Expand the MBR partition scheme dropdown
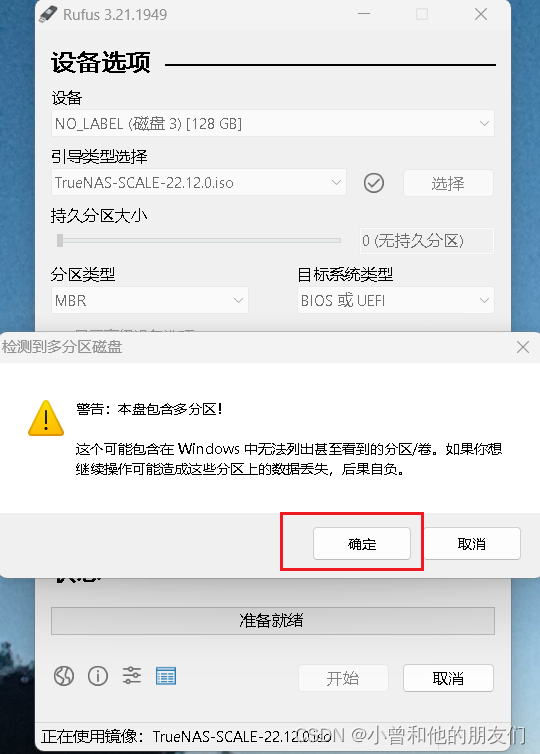The image size is (540, 754). (150, 300)
